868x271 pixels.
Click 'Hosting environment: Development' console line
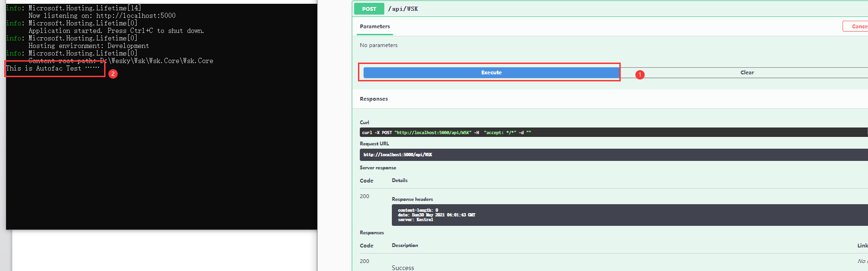[x=89, y=46]
